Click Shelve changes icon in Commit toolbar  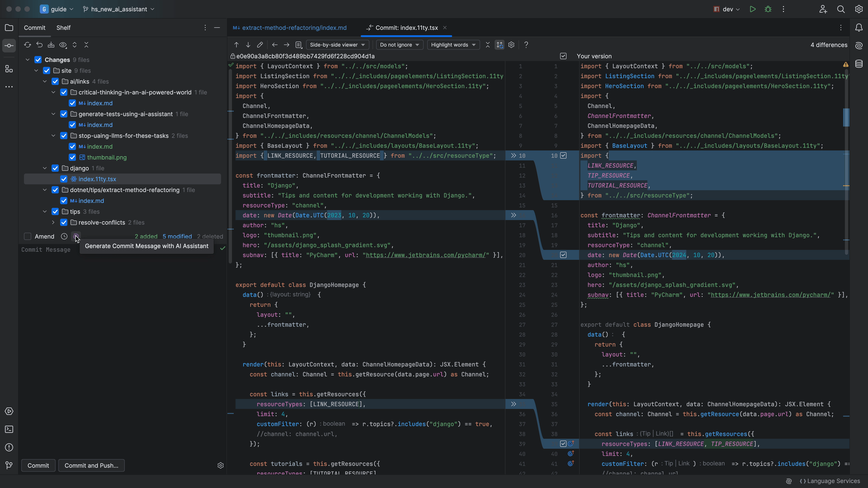[x=51, y=45]
